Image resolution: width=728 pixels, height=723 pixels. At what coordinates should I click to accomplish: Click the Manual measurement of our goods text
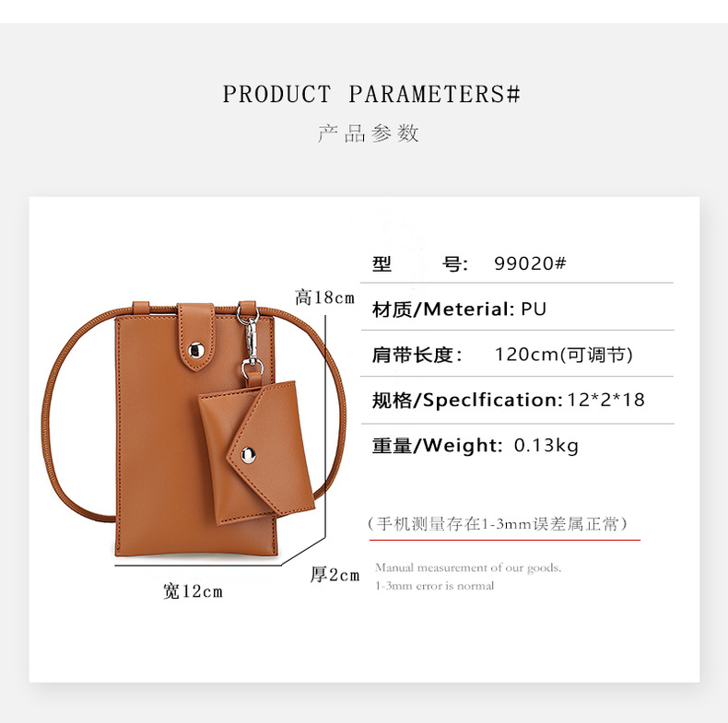468,567
